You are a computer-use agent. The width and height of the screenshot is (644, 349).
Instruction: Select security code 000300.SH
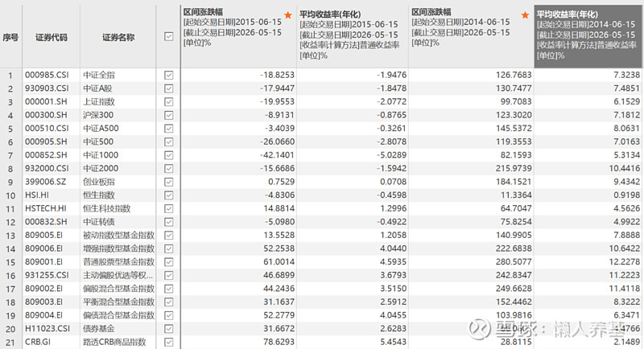tap(46, 115)
